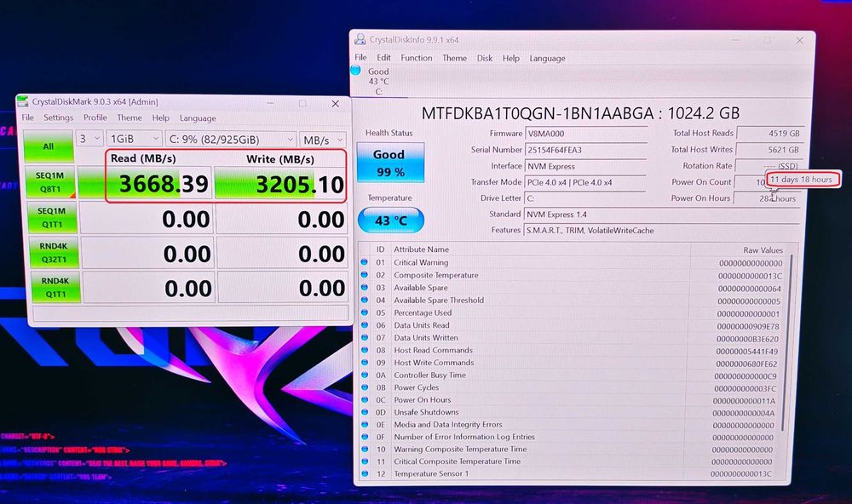Run all benchmarks with the All button
Viewport: 852px width, 504px height.
coord(49,146)
